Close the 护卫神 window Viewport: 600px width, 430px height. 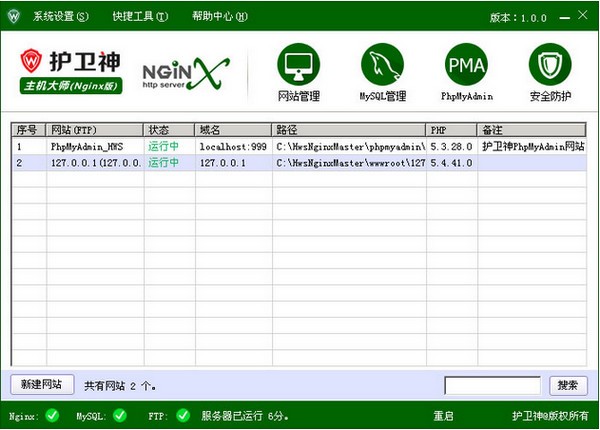pos(583,15)
